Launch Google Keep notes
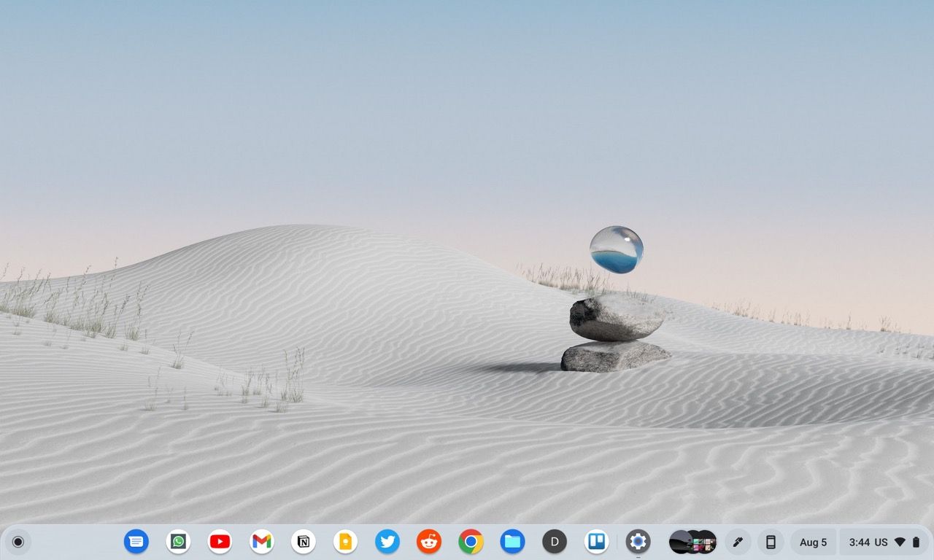This screenshot has height=560, width=934. pyautogui.click(x=345, y=542)
